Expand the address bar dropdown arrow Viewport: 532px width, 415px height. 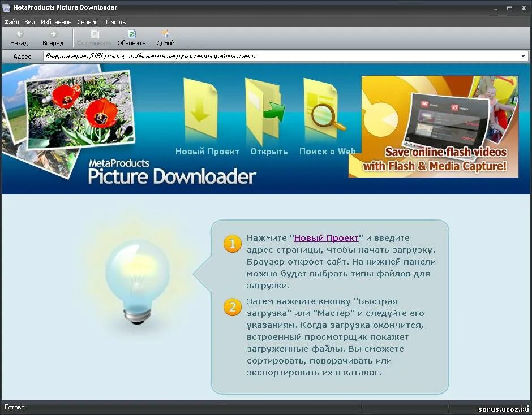pos(524,57)
